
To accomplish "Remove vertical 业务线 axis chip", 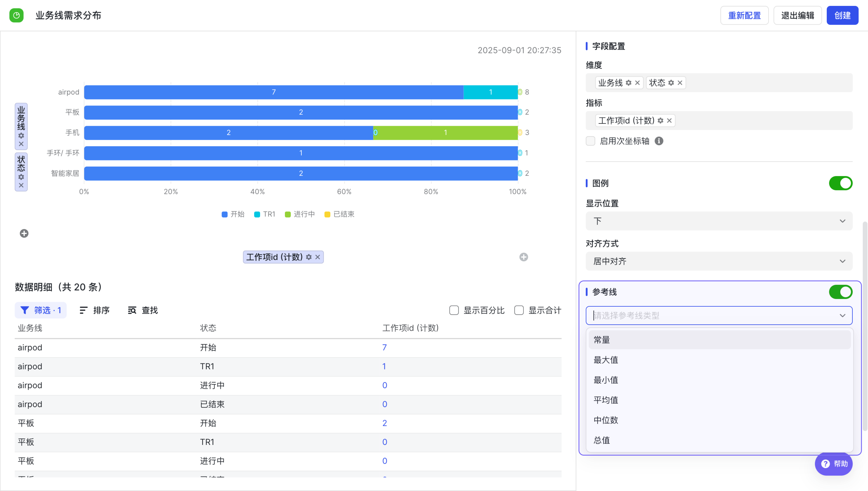I will coord(21,144).
